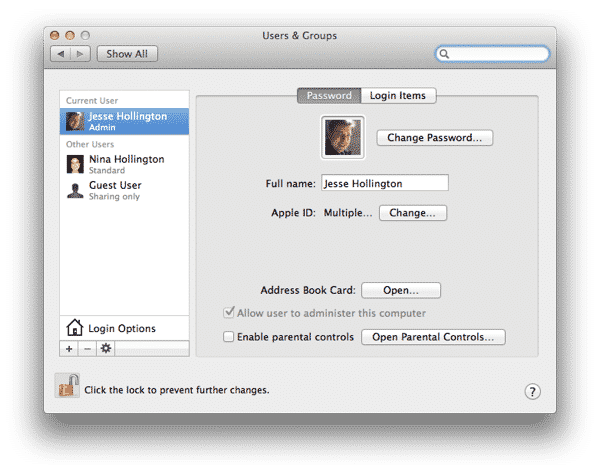
Task: Click the Change Password button
Action: pyautogui.click(x=435, y=138)
